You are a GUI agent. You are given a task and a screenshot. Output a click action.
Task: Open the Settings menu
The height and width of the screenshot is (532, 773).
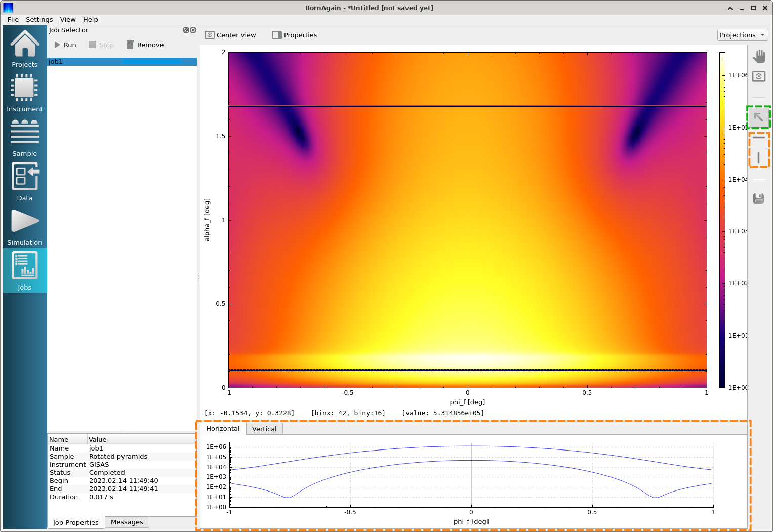39,19
